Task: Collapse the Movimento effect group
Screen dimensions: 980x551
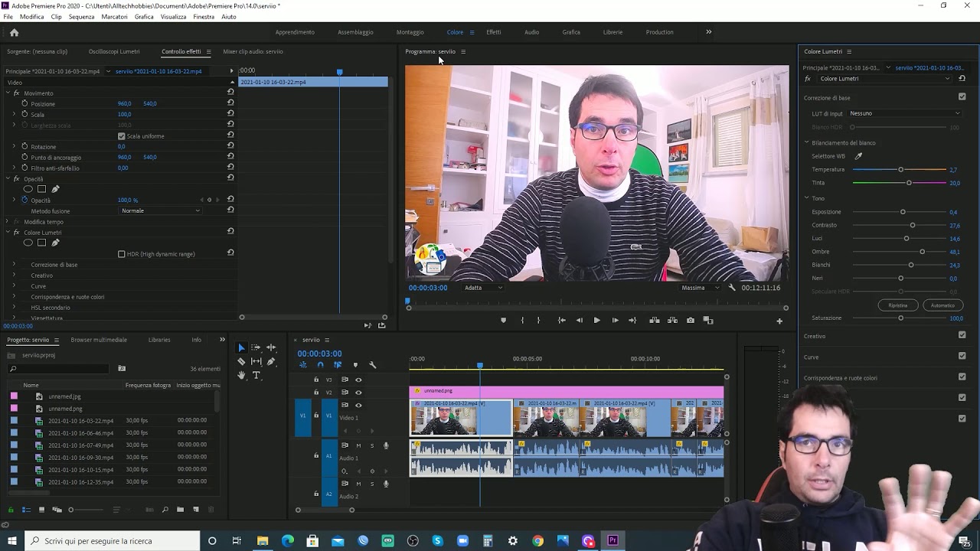Action: [x=8, y=93]
